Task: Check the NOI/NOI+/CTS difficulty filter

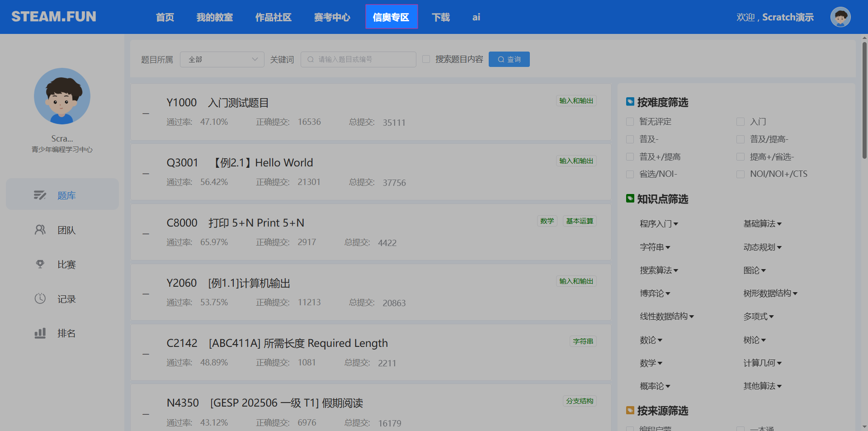Action: (741, 174)
